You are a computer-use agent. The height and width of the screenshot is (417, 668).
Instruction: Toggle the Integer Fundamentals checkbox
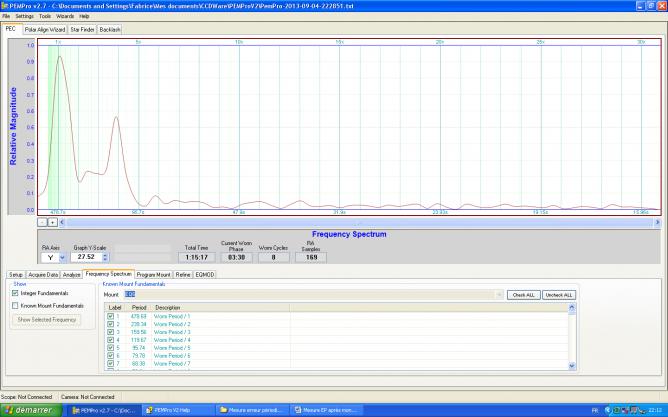click(x=15, y=293)
